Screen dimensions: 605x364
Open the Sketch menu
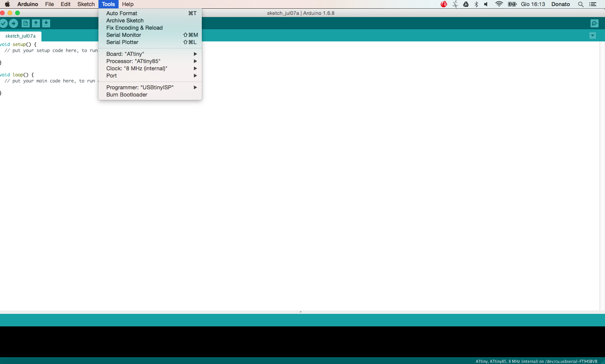[86, 4]
